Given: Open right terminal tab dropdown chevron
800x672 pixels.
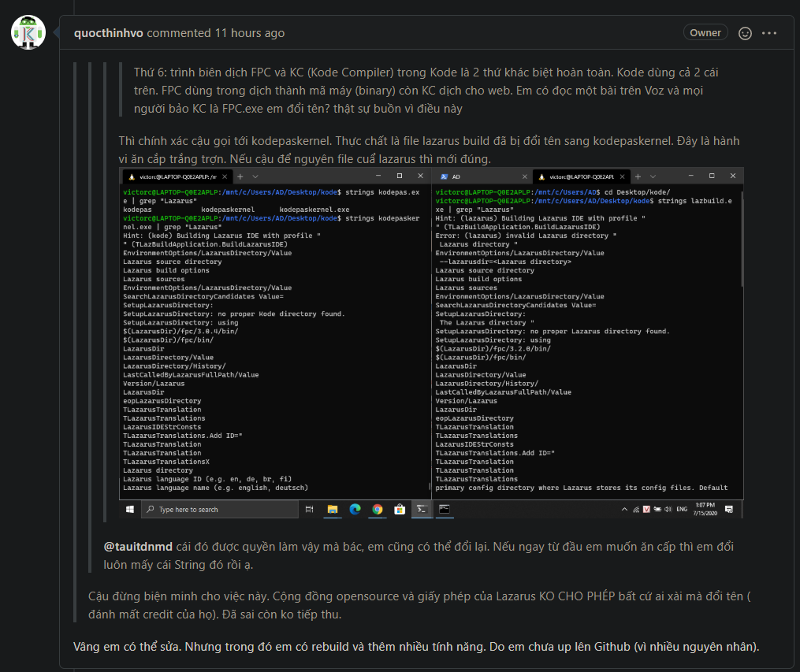Looking at the screenshot, I should coord(653,176).
